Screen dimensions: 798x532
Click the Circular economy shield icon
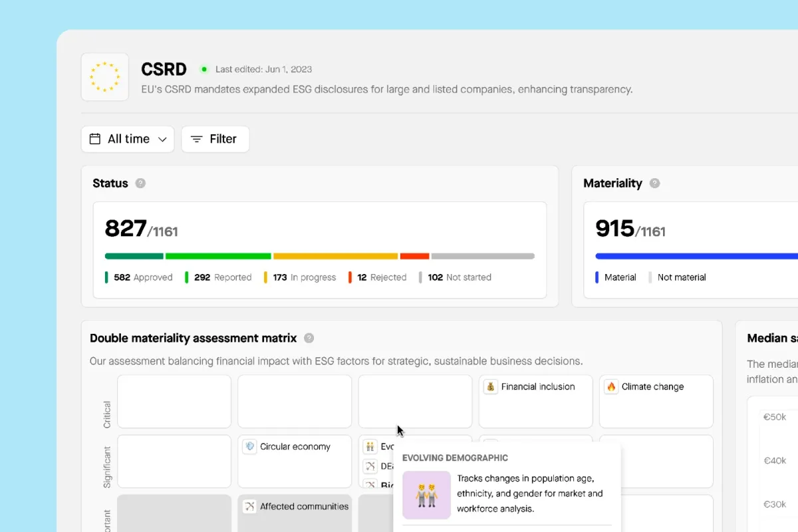click(x=249, y=447)
